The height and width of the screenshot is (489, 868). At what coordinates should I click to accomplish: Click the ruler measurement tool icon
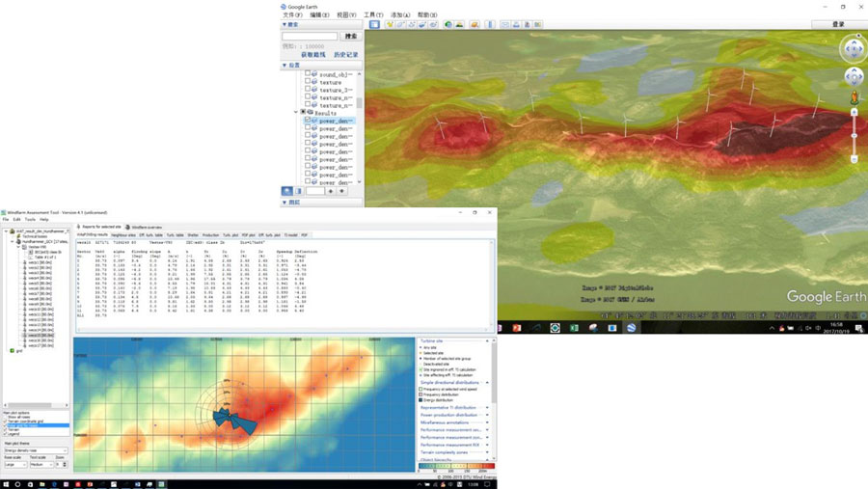point(490,24)
